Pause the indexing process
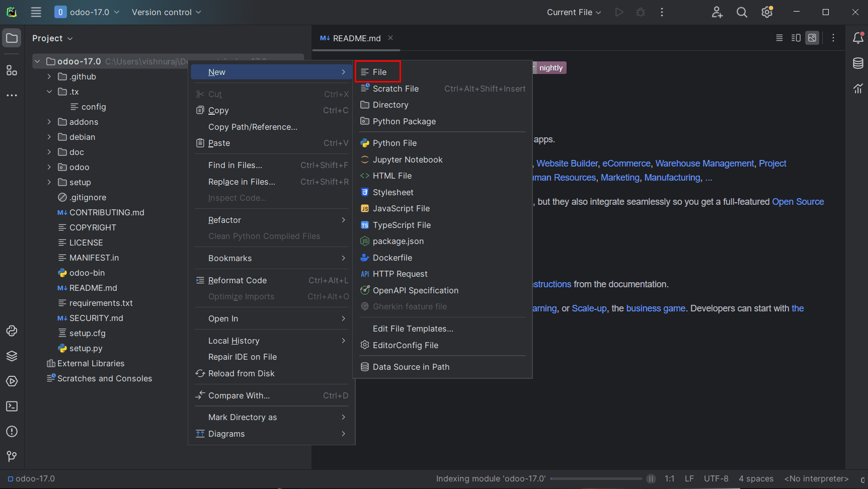Image resolution: width=868 pixels, height=489 pixels. [651, 479]
